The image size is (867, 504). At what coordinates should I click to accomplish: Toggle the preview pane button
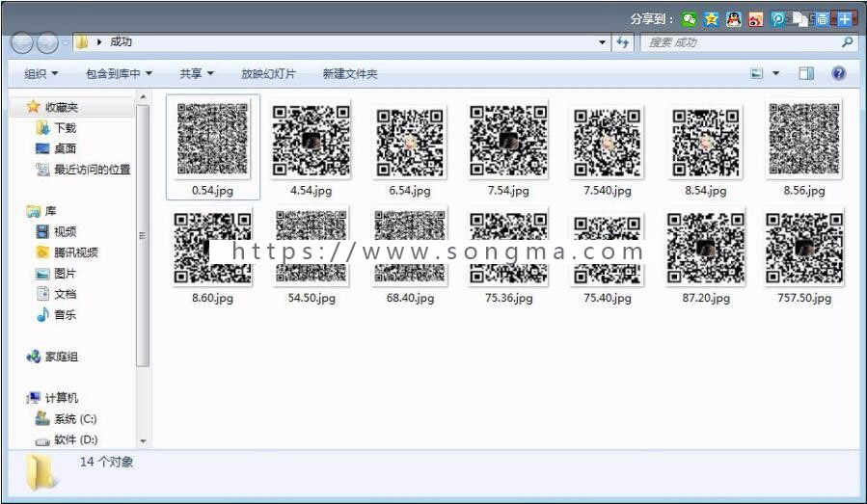click(x=806, y=73)
